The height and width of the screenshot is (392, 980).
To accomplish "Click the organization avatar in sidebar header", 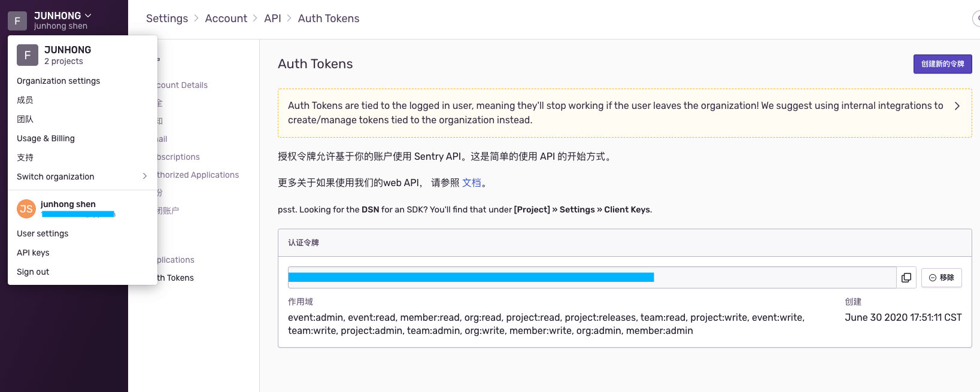I will click(17, 21).
